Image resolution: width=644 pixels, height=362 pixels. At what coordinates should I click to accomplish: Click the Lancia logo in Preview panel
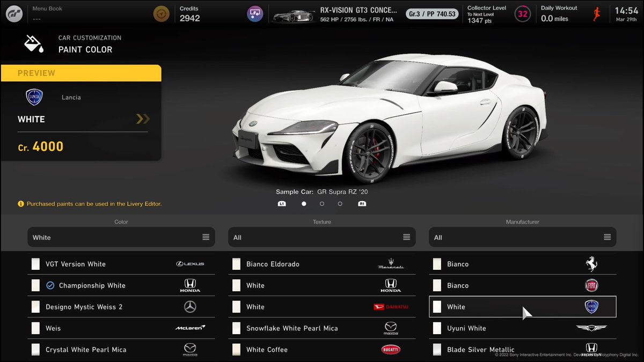(34, 97)
